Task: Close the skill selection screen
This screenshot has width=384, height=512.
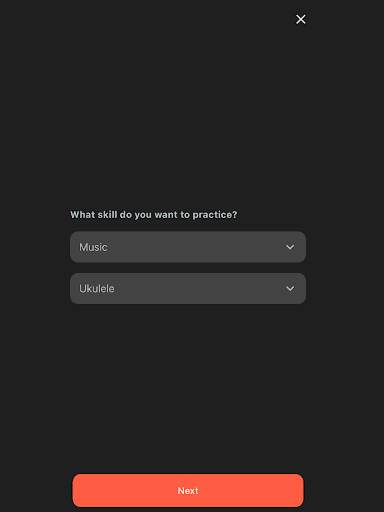Action: [x=301, y=19]
